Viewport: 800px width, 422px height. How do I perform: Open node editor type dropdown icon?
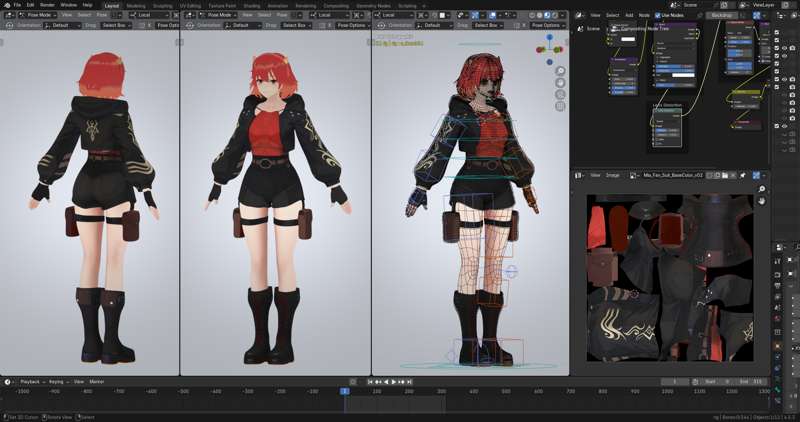pyautogui.click(x=580, y=15)
